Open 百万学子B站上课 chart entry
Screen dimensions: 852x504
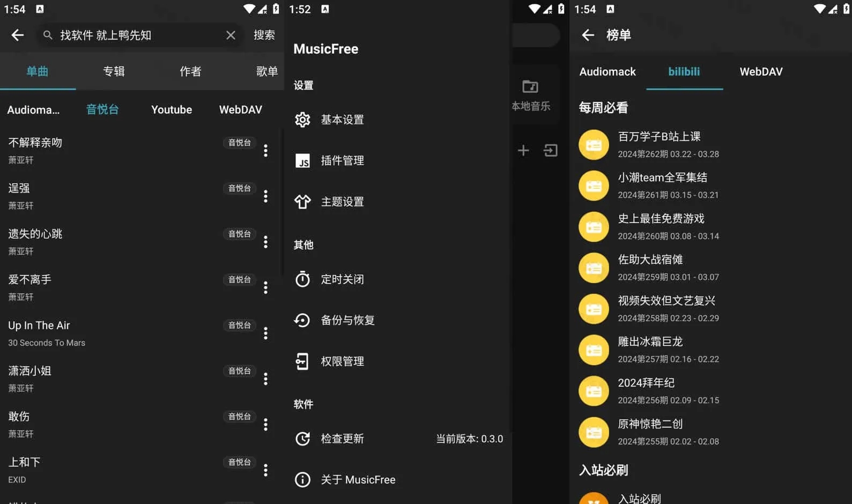(659, 137)
